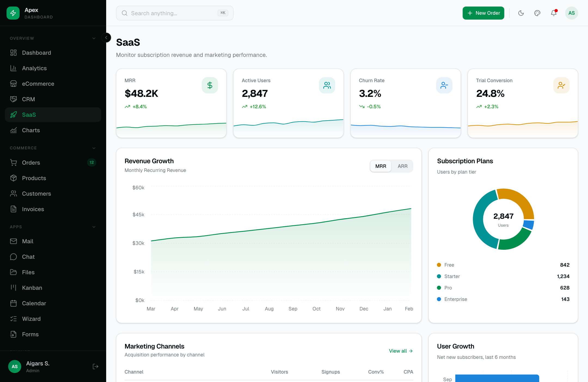Screen dimensions: 588x382
Task: Click the amber Free legend dot
Action: point(439,265)
